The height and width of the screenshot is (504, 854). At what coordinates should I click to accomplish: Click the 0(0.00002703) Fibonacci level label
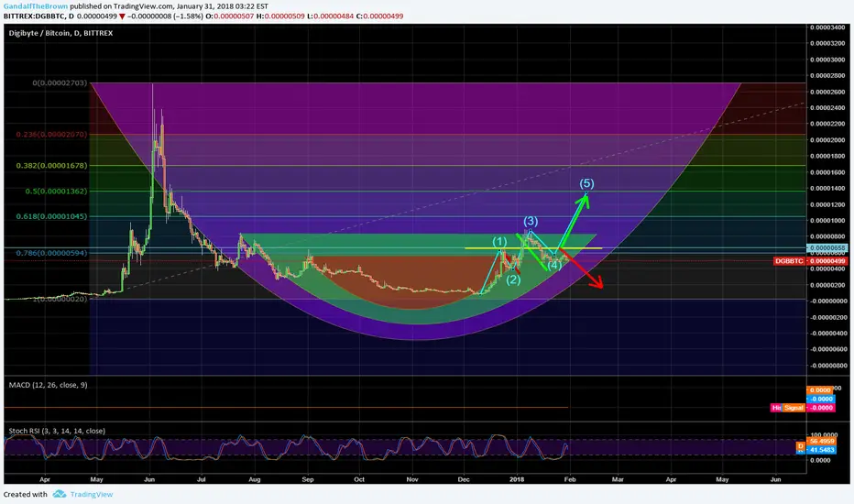[x=60, y=82]
